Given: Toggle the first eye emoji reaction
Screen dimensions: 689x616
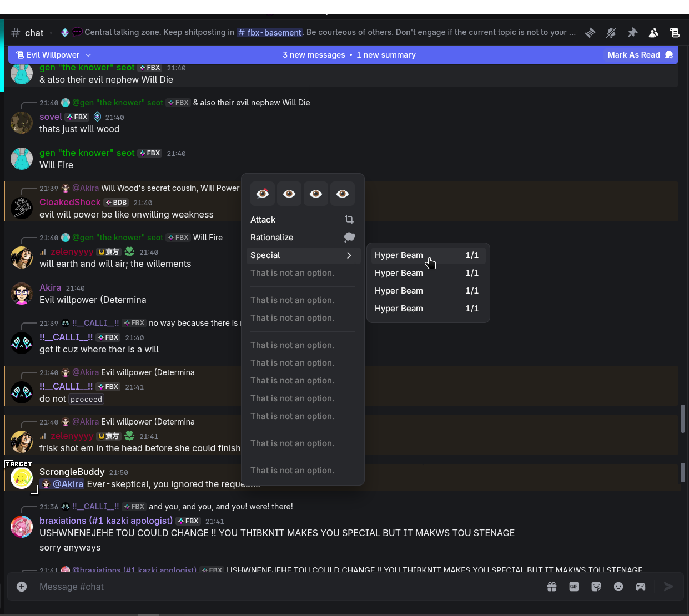Looking at the screenshot, I should 263,194.
